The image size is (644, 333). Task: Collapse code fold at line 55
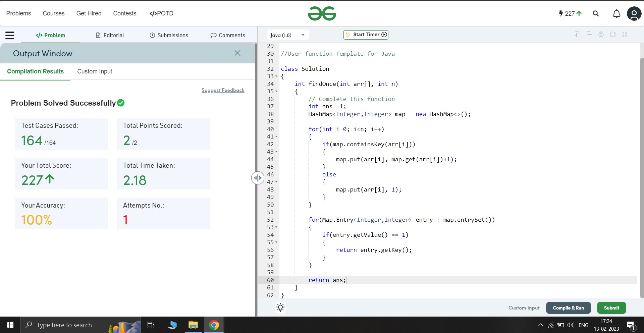276,242
